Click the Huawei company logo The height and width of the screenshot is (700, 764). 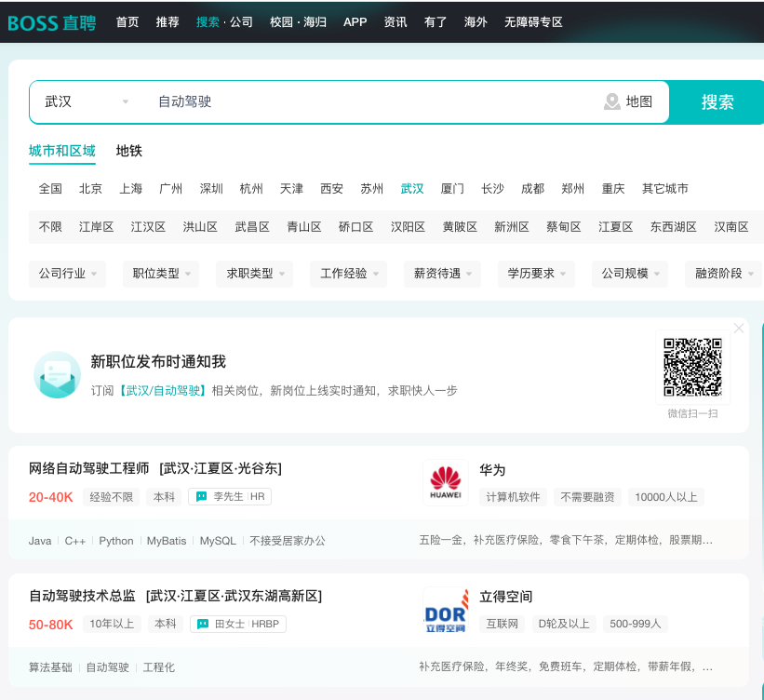pos(446,482)
